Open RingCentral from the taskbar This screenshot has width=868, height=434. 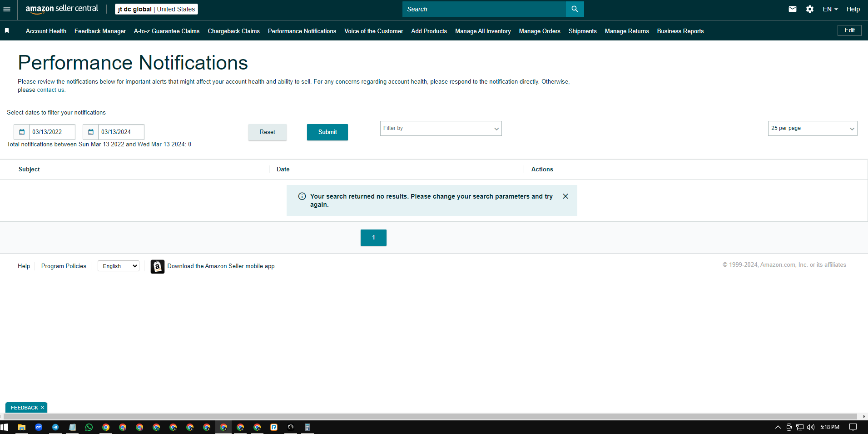[274, 427]
